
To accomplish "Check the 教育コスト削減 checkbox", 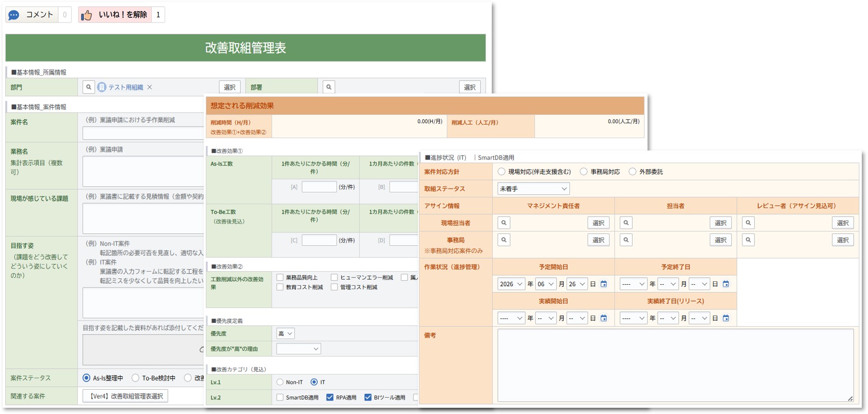I will (280, 287).
